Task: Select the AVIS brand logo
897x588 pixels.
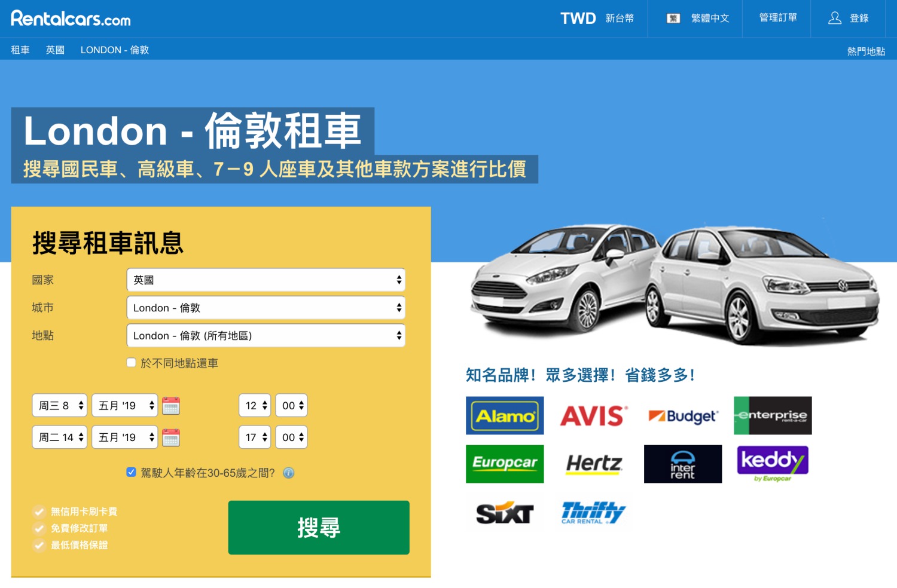Action: click(x=594, y=415)
